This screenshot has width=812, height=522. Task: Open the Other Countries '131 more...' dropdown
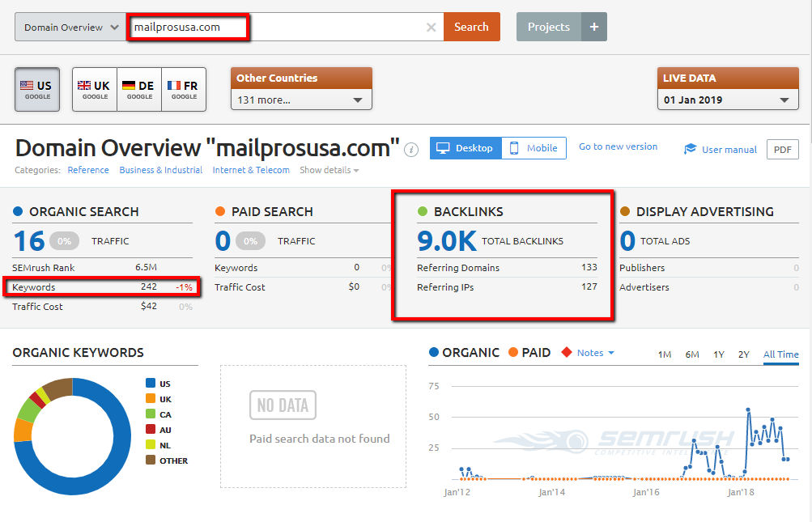(301, 100)
